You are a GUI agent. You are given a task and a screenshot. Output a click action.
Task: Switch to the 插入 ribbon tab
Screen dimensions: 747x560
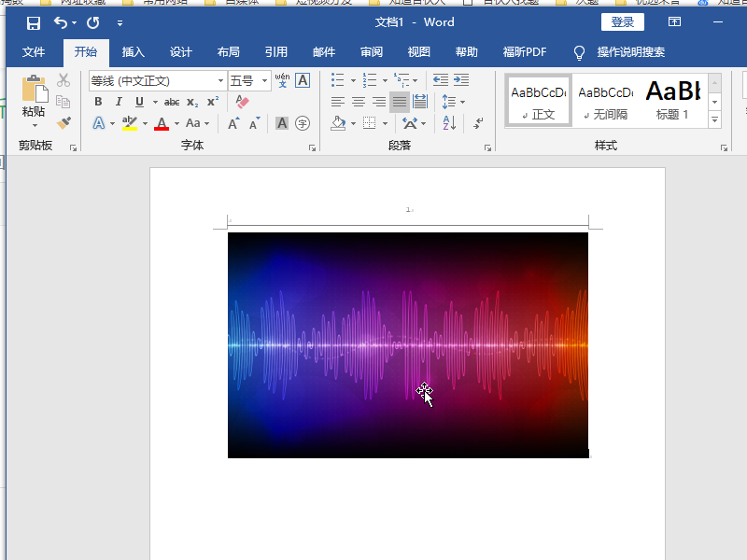133,52
